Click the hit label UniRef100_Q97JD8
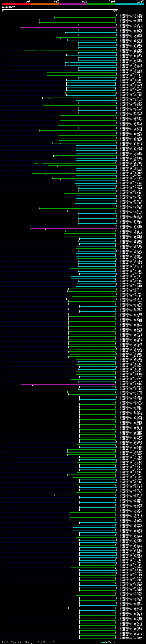This screenshot has width=146, height=644. click(131, 273)
